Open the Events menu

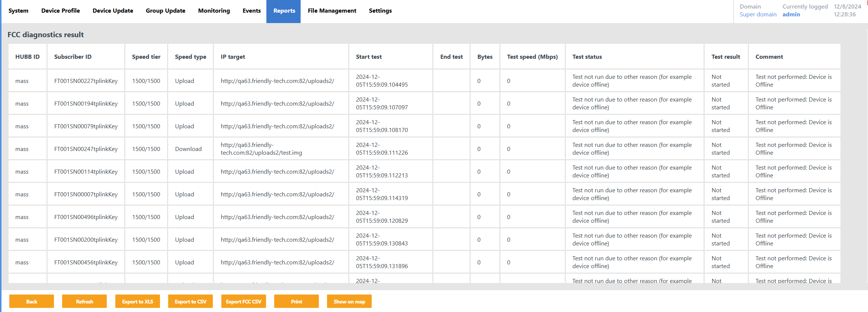(x=252, y=11)
